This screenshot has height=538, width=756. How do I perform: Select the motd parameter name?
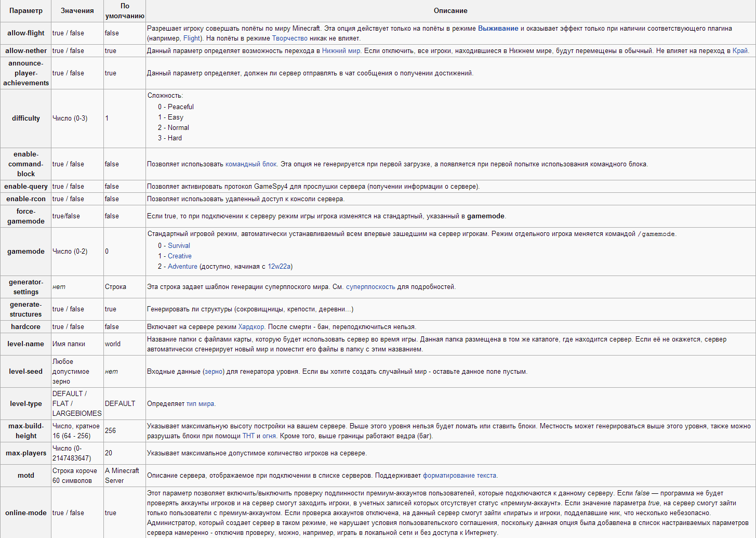pyautogui.click(x=26, y=476)
